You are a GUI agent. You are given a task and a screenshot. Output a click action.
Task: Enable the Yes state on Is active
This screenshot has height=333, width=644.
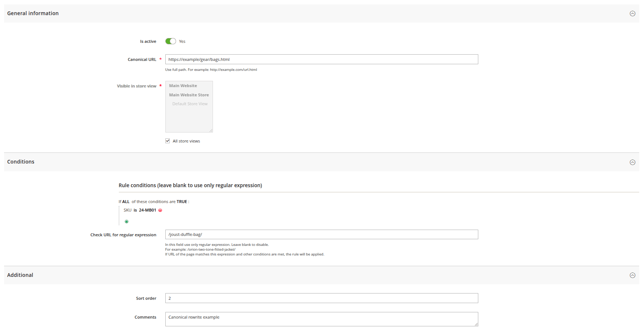170,41
